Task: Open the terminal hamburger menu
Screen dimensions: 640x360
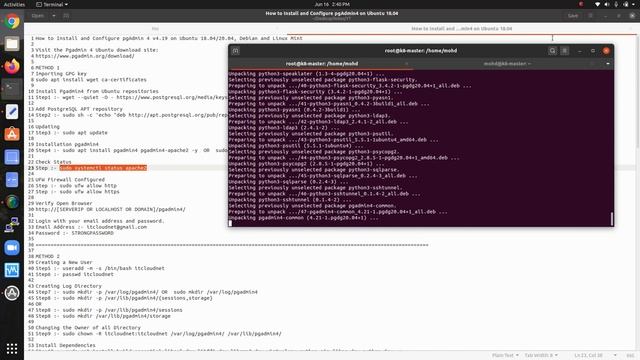Action: (x=565, y=51)
